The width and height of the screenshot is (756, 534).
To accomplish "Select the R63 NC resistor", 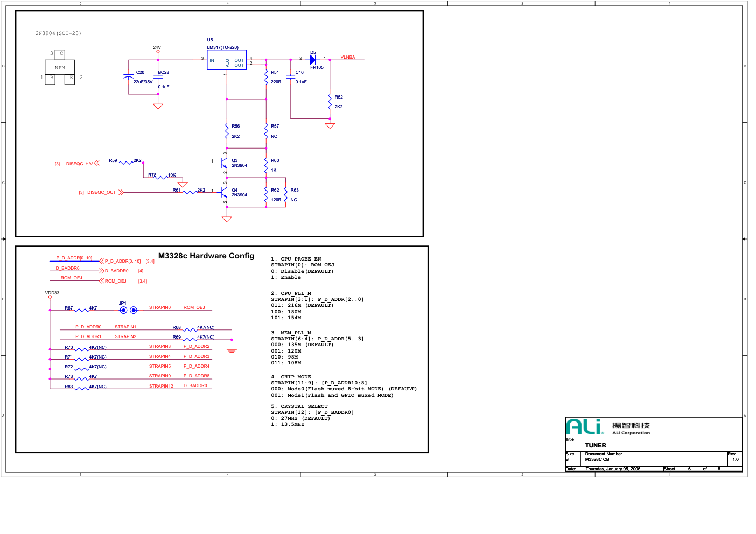I will tap(285, 195).
